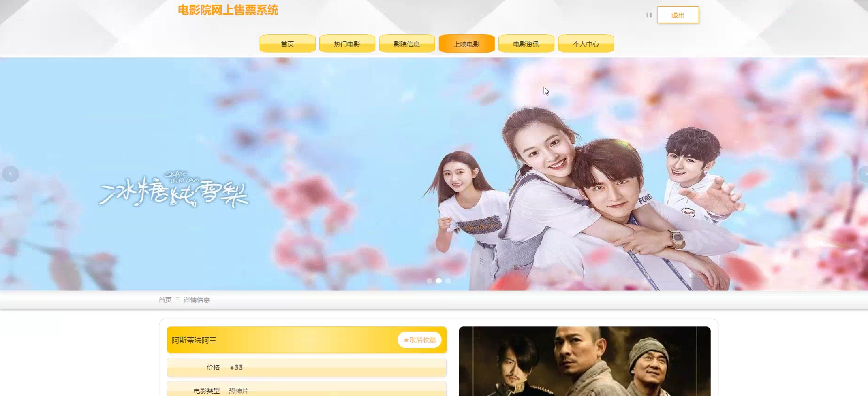868x396 pixels.
Task: Click the movie title 阿斯蒂法阿三
Action: (194, 341)
